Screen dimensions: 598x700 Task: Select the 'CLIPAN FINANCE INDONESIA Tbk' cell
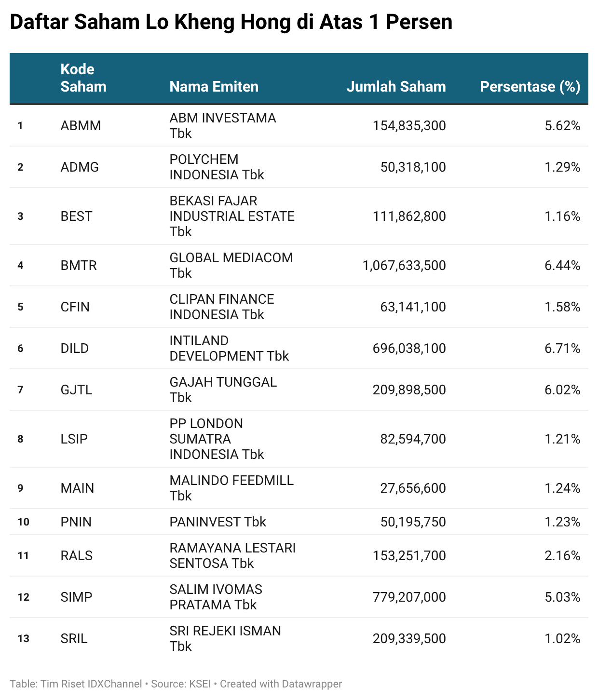pyautogui.click(x=221, y=307)
